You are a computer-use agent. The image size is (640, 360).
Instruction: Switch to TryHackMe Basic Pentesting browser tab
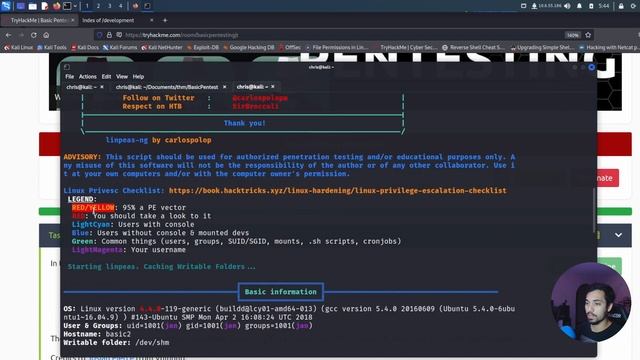coord(39,20)
